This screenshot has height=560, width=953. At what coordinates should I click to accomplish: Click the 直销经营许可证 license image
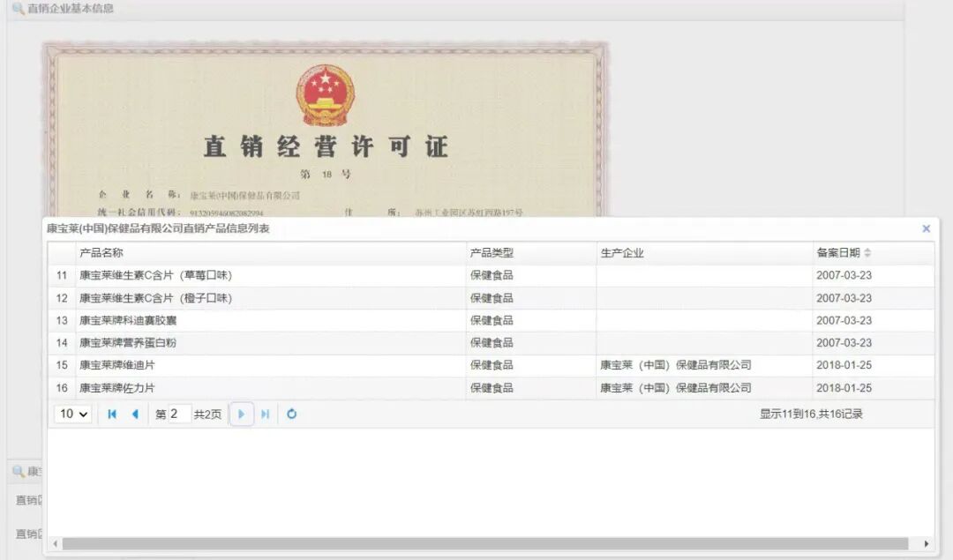pyautogui.click(x=325, y=130)
